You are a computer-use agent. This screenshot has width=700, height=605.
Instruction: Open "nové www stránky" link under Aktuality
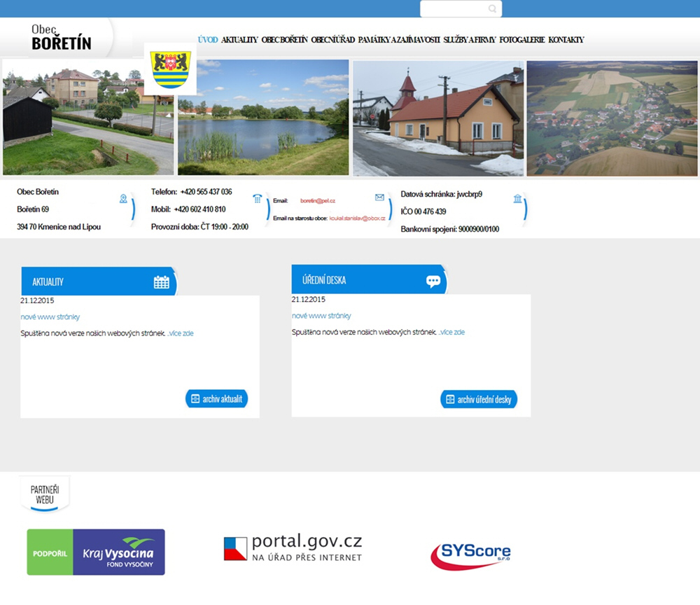pos(50,317)
